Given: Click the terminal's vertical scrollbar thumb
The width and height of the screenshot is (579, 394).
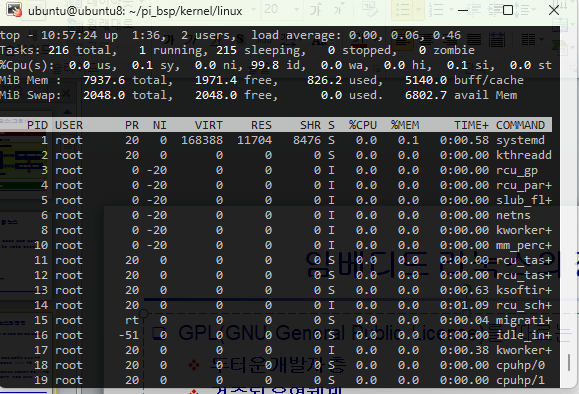Looking at the screenshot, I should coord(569,362).
